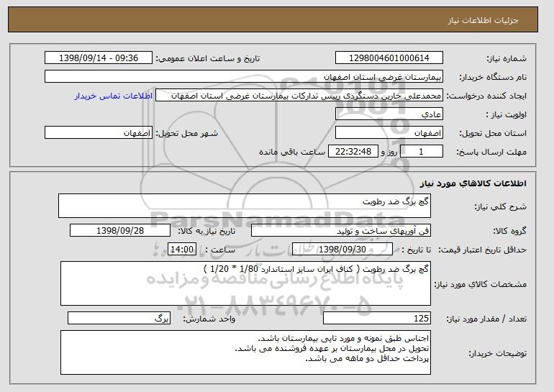Click the remaining time field 22:32:48
Screen dimensions: 554x392
(353, 152)
